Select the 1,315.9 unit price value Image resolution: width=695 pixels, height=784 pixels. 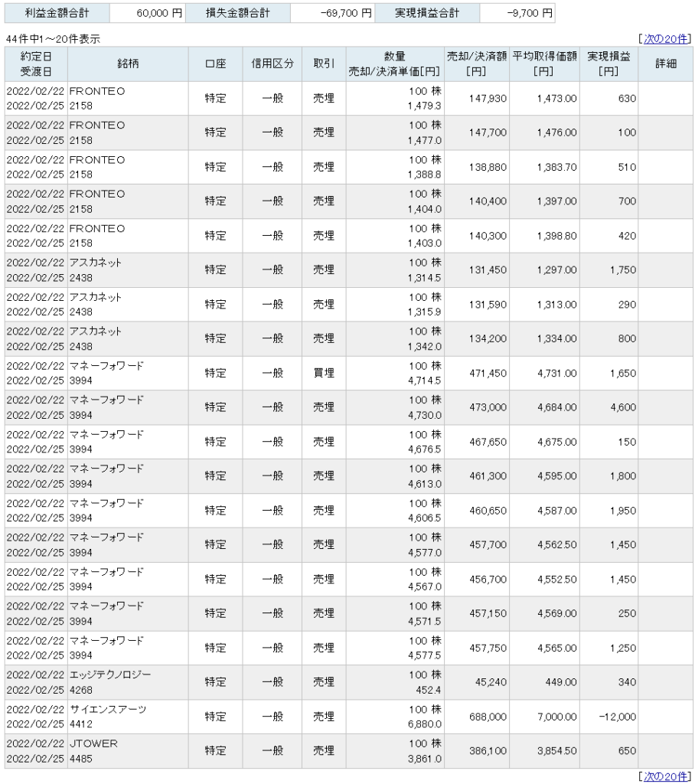(x=425, y=312)
